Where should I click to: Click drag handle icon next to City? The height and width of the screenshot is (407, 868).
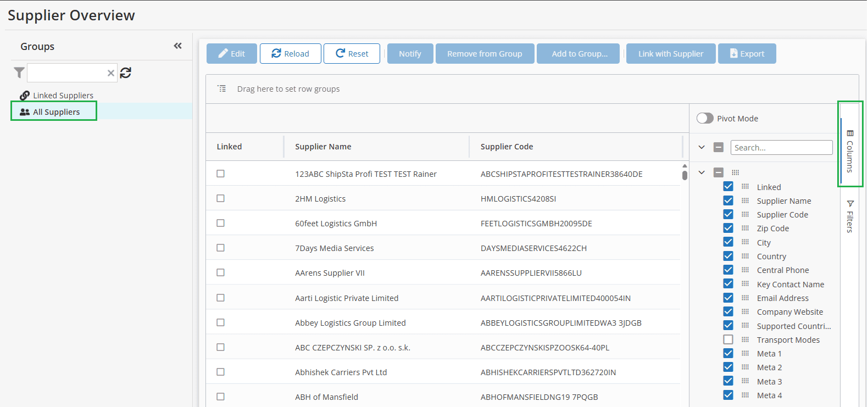pyautogui.click(x=745, y=242)
